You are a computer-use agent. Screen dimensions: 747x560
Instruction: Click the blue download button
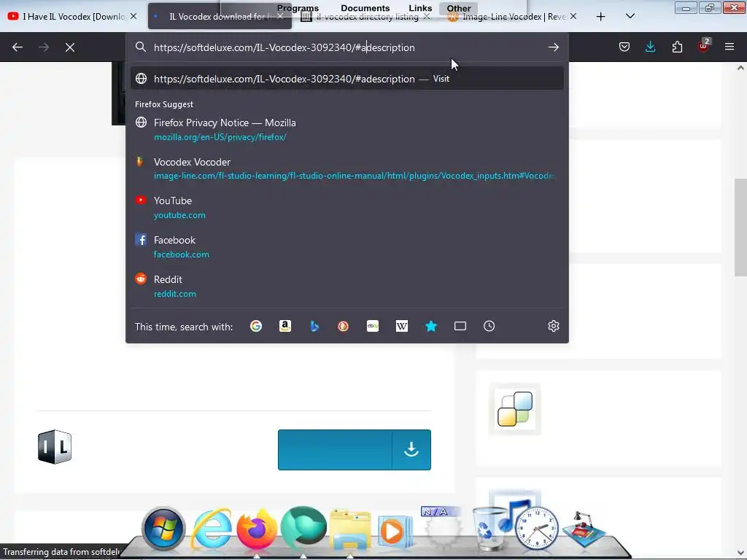[x=355, y=449]
